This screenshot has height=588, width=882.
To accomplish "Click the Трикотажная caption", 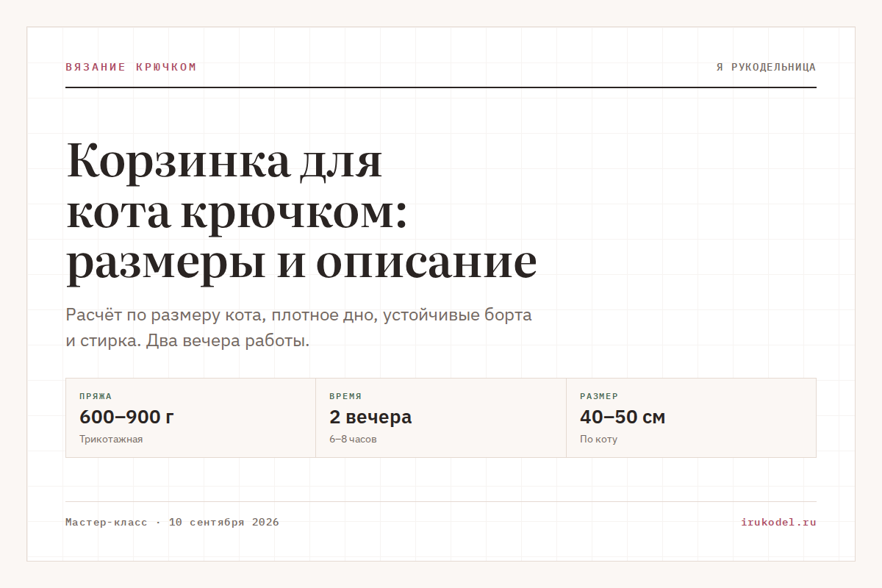I will pos(111,440).
